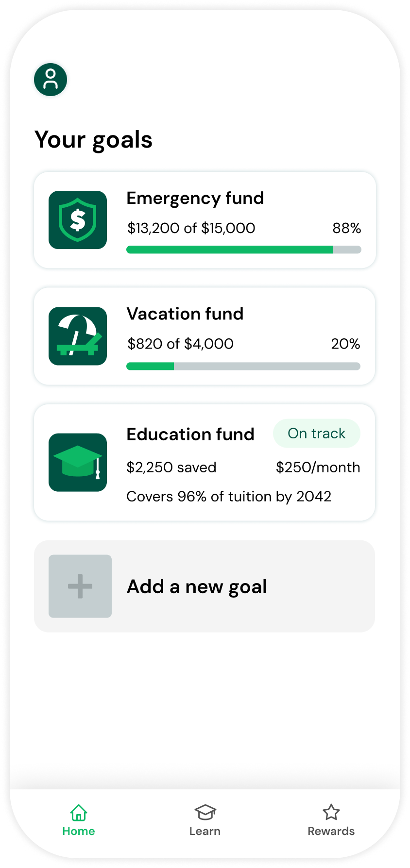Viewport: 410px width, 868px height.
Task: Open the Education fund title
Action: 190,434
